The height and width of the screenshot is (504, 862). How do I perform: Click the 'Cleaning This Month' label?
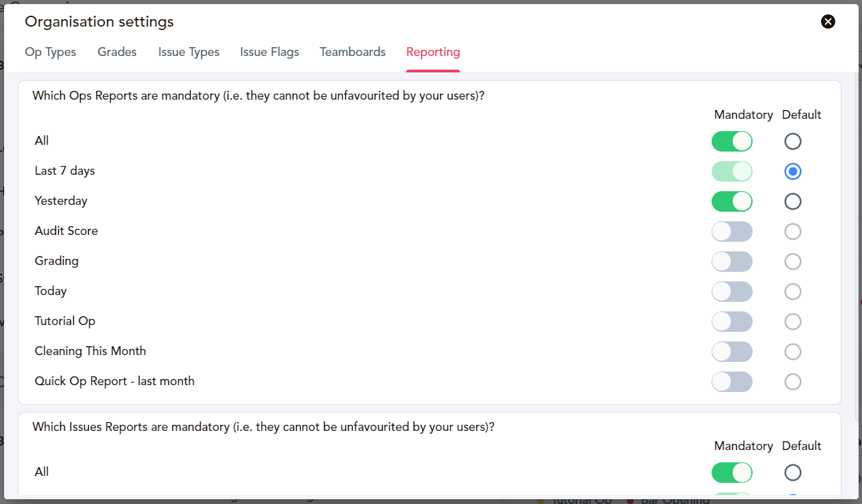pyautogui.click(x=90, y=351)
